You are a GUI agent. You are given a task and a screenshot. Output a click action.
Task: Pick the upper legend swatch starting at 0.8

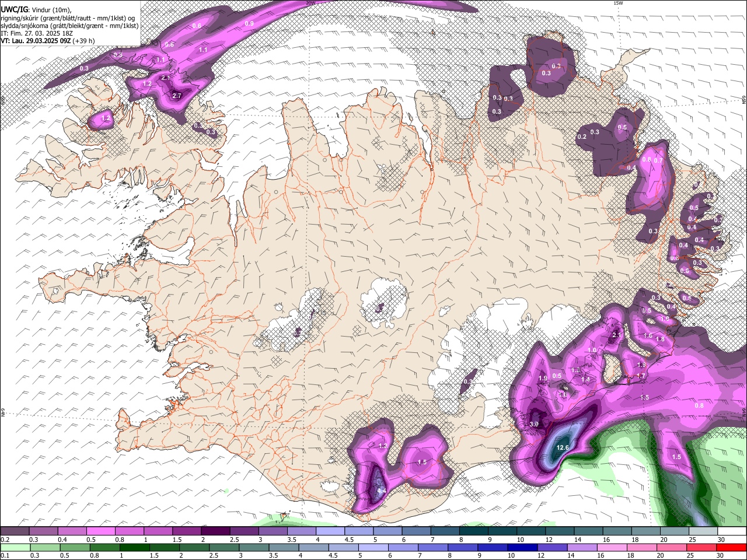(x=129, y=531)
